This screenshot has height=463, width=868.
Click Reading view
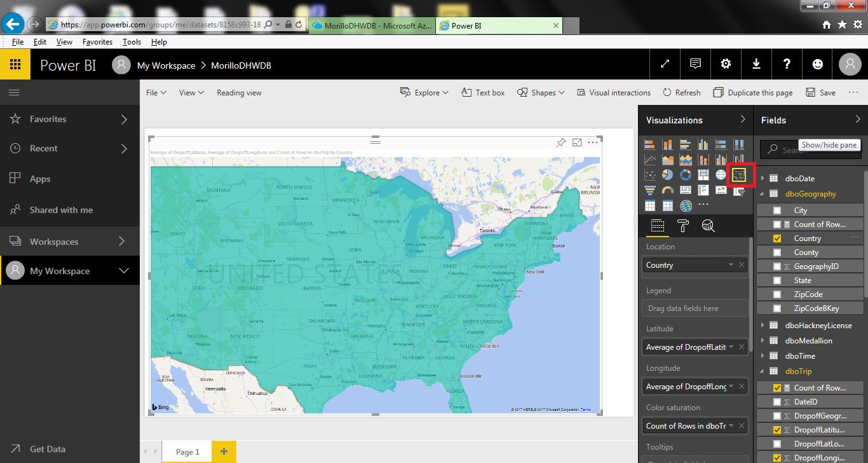click(239, 93)
